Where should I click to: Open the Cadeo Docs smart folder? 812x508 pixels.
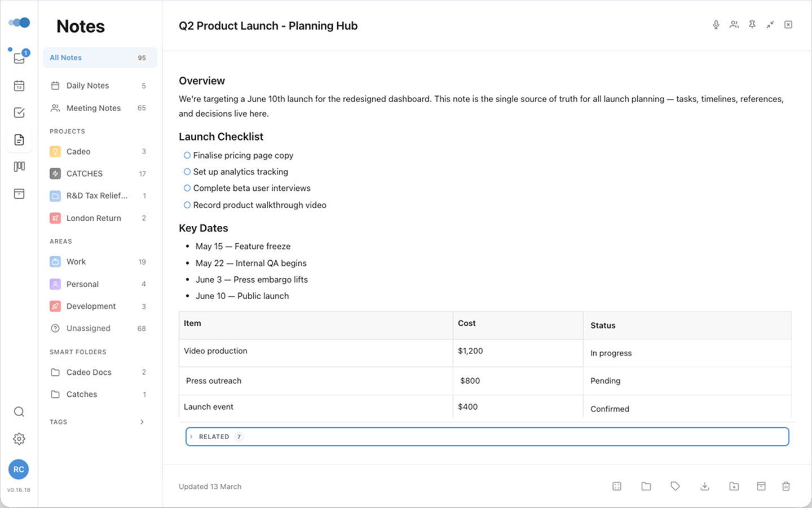pyautogui.click(x=89, y=372)
